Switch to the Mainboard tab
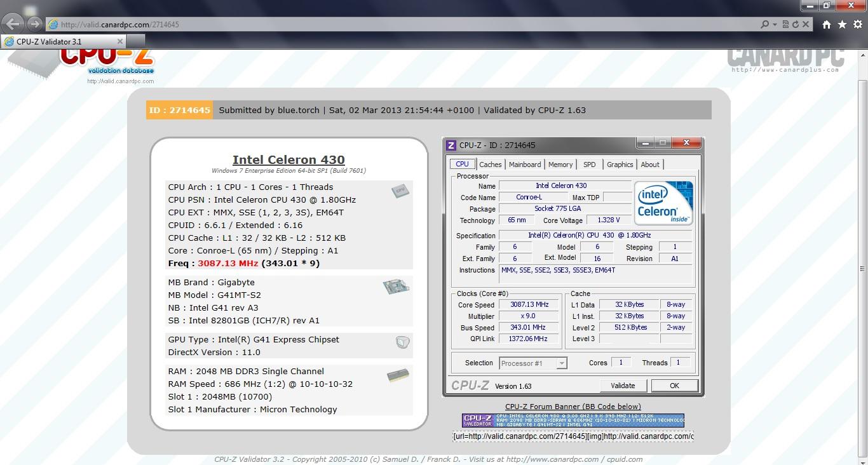This screenshot has width=868, height=465. pyautogui.click(x=525, y=165)
